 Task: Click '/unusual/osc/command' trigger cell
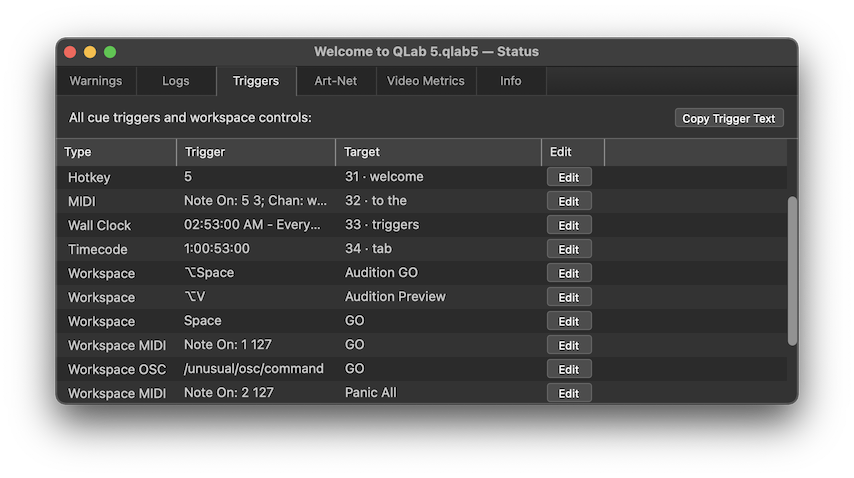(254, 369)
